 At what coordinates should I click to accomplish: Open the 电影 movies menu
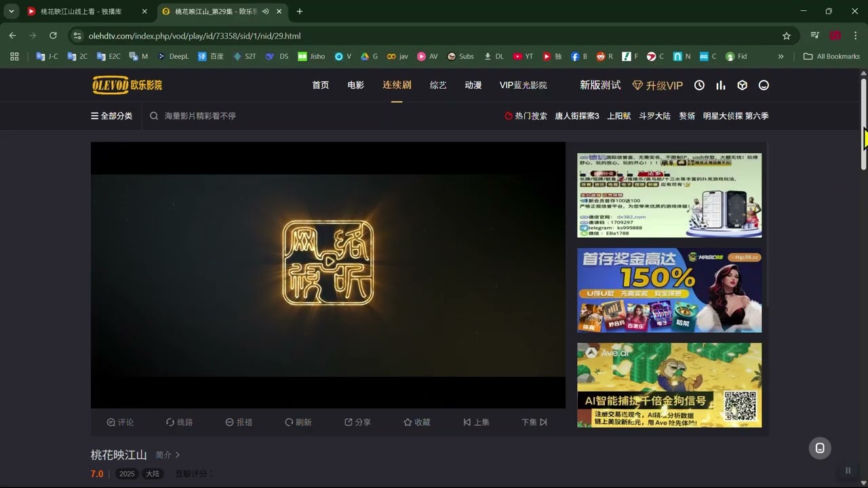pyautogui.click(x=355, y=85)
